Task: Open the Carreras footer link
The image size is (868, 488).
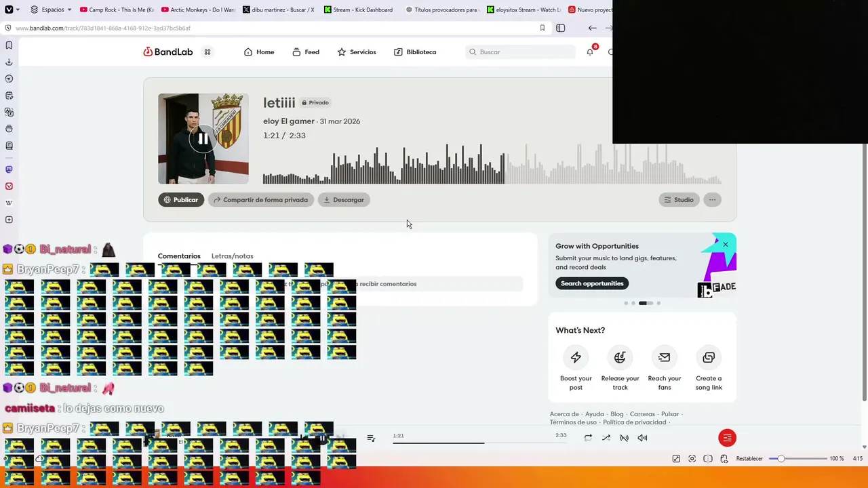Action: [642, 414]
